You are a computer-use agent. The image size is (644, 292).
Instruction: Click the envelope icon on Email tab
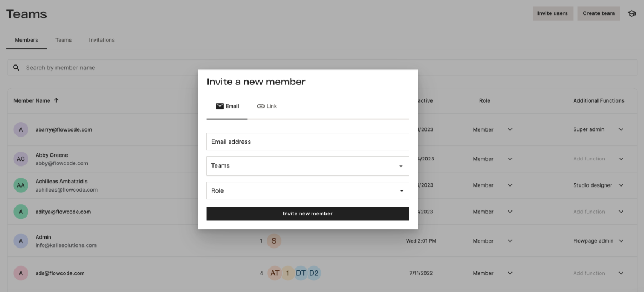[x=220, y=106]
